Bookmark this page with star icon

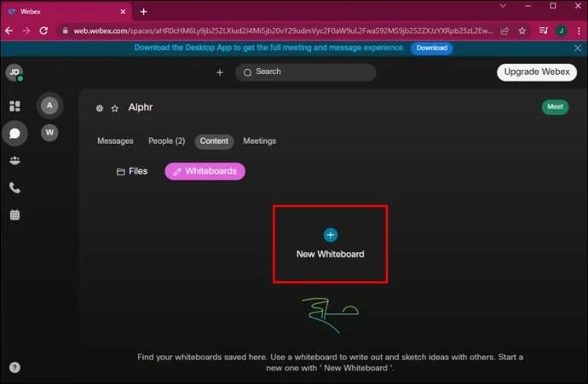522,31
